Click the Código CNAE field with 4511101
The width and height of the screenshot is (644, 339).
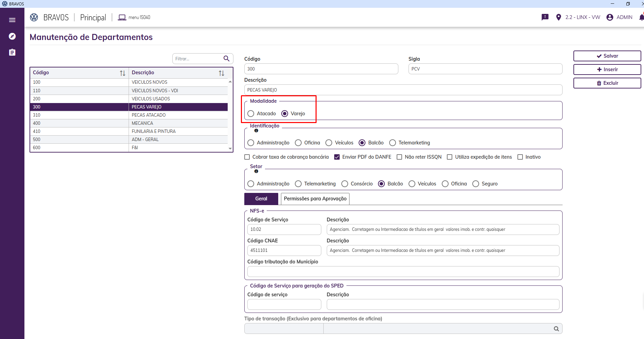pos(284,251)
